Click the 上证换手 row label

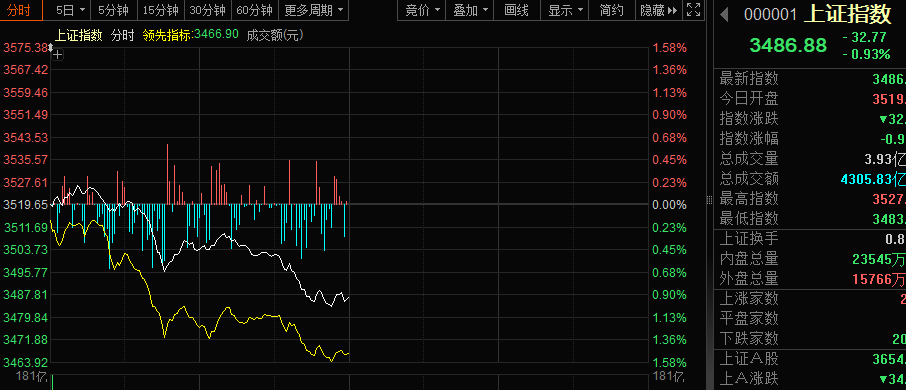point(749,239)
